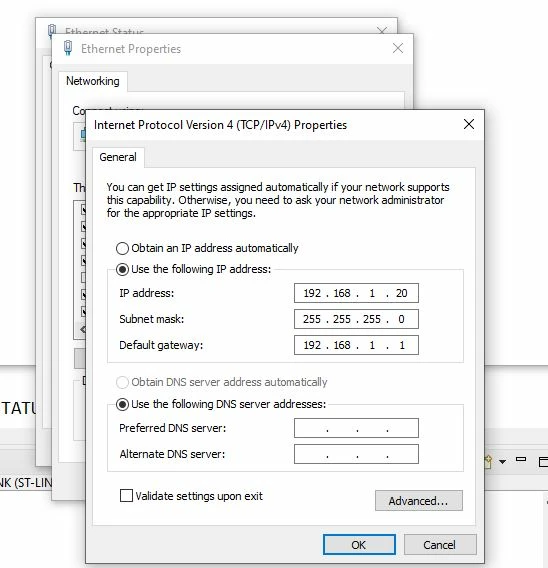Click the maximize view icon in background panel
This screenshot has width=548, height=568.
(543, 462)
